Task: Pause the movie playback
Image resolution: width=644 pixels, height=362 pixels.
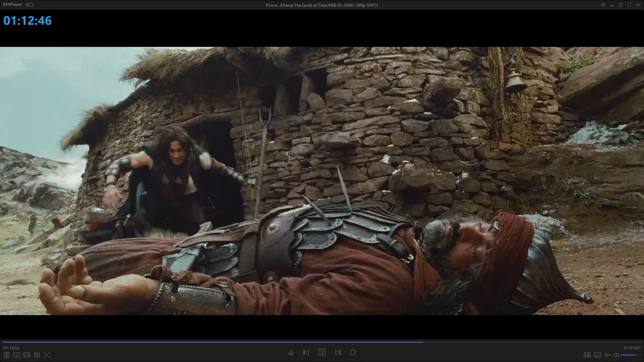Action: click(x=322, y=352)
